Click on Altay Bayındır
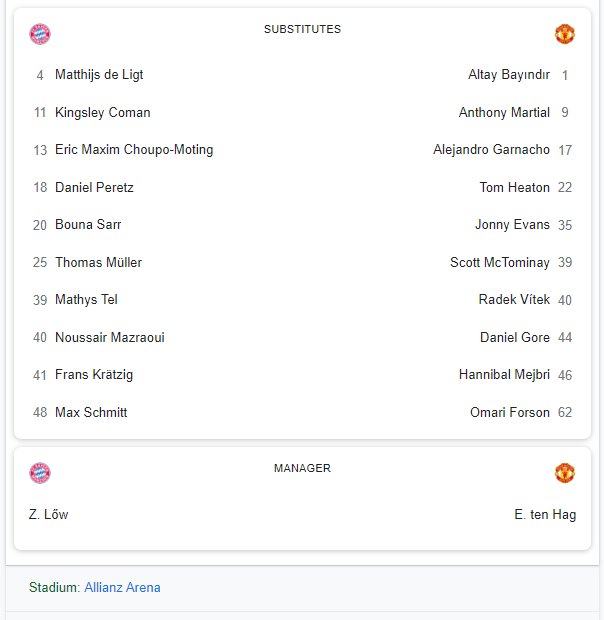This screenshot has height=620, width=604. click(x=508, y=75)
